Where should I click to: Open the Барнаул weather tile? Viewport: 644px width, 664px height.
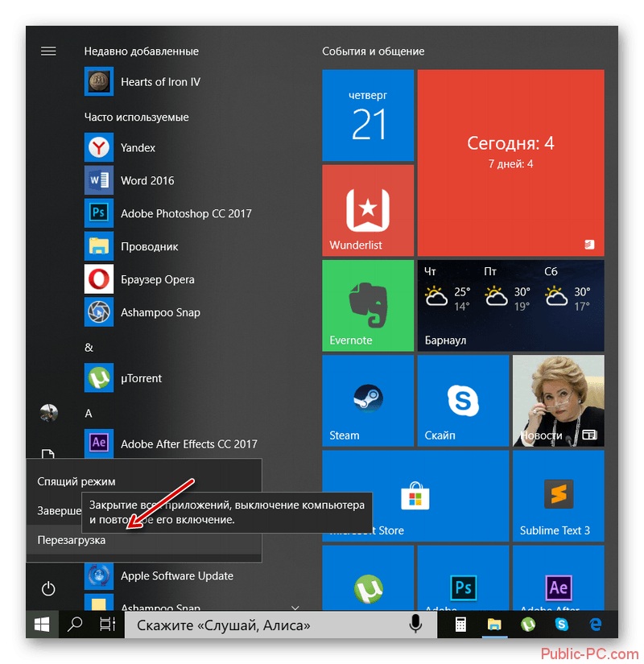[511, 305]
